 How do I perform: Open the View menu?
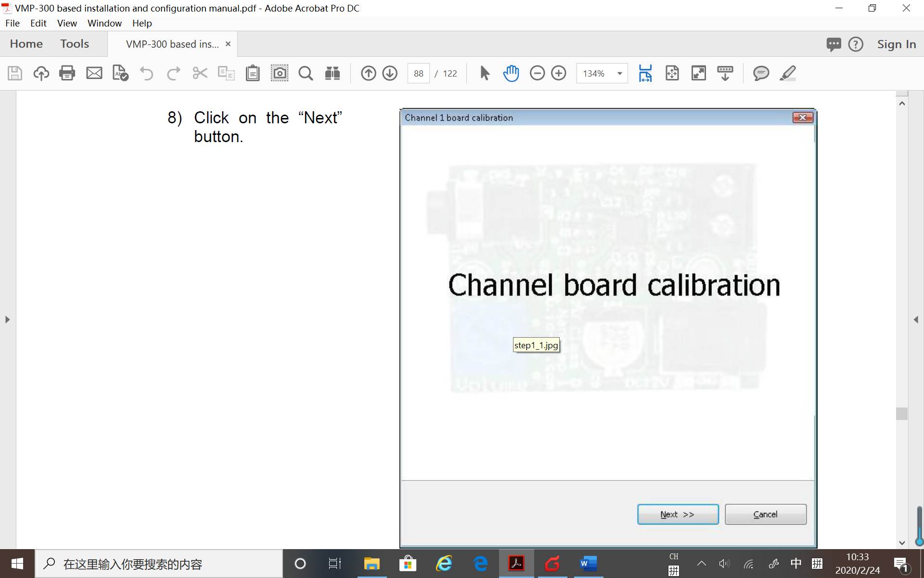pos(66,23)
